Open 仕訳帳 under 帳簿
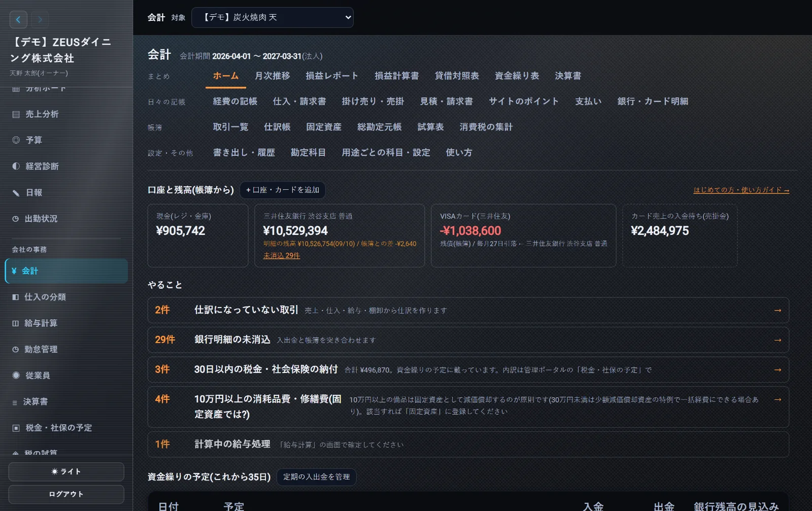Viewport: 812px width, 511px height. pyautogui.click(x=277, y=127)
